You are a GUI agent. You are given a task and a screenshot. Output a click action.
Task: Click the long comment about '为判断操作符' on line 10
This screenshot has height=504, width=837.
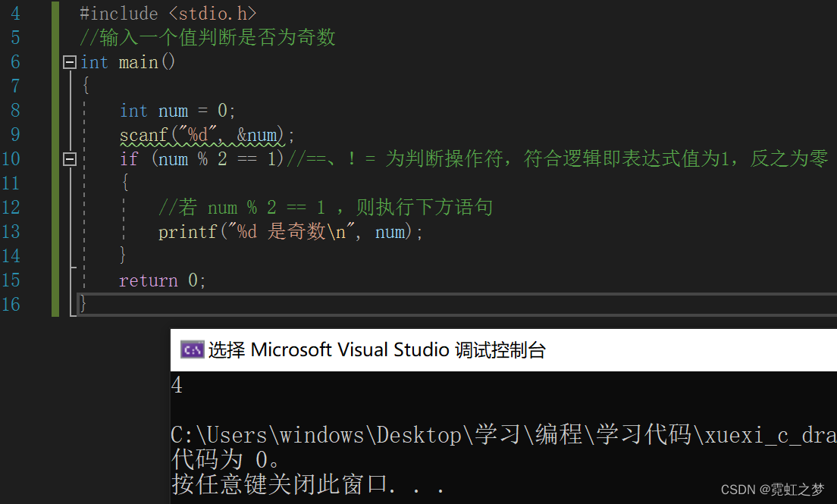click(x=557, y=158)
